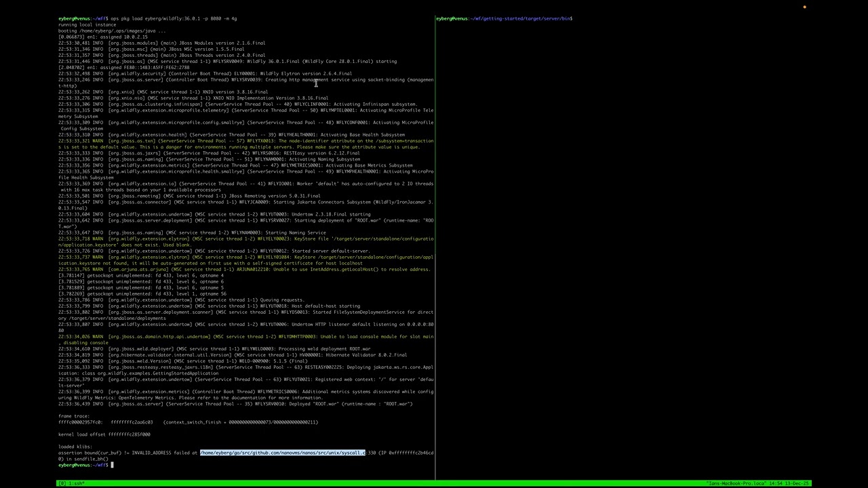Click the 'en1: assigned FE80::1483:A5FF:FE62:2788' line
868x488 pixels.
[x=123, y=67]
